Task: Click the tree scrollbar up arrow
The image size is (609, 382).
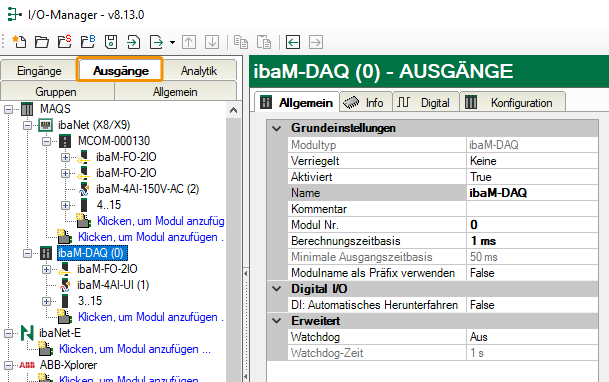Action: point(233,110)
